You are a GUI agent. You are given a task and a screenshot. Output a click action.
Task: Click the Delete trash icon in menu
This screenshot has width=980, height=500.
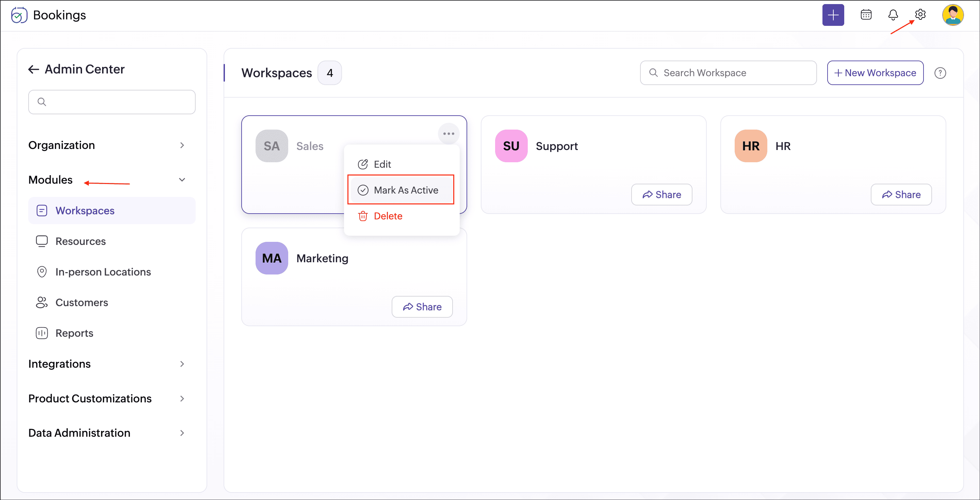click(362, 216)
